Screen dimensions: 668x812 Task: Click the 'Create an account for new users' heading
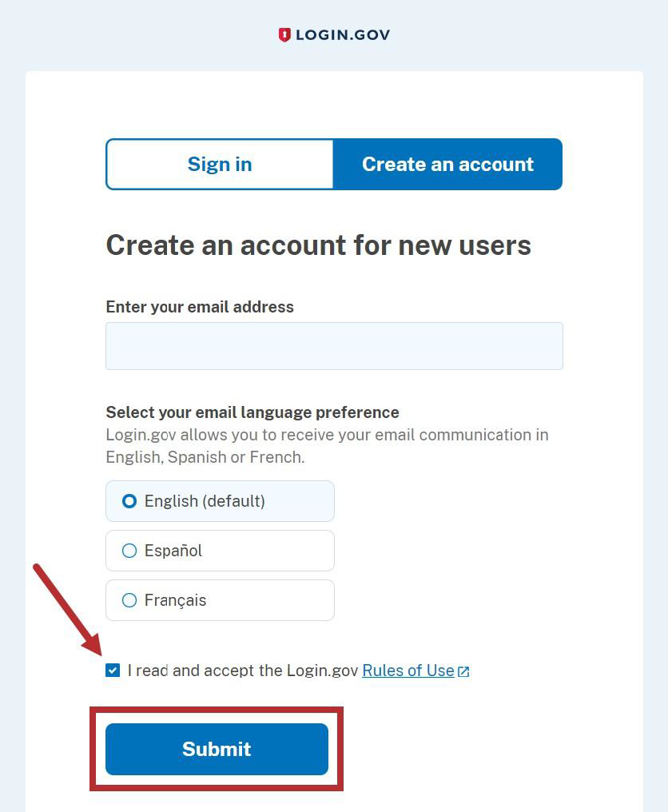pos(318,245)
